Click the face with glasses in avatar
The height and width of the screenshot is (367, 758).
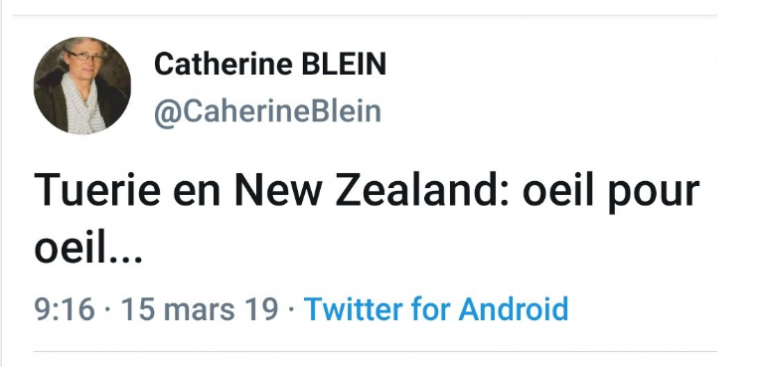[x=83, y=58]
